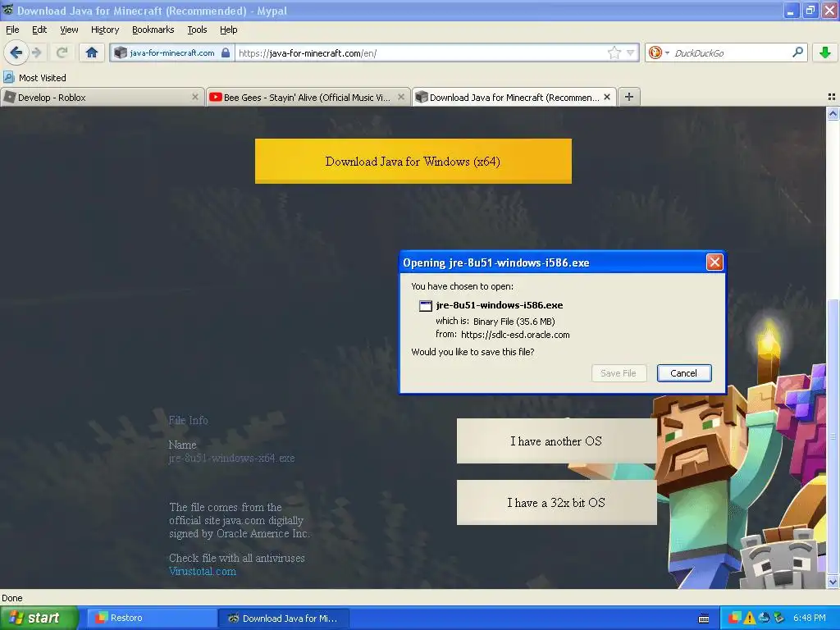840x630 pixels.
Task: Switch to the Bee Gees Stayin' Alive tab
Action: [x=308, y=97]
